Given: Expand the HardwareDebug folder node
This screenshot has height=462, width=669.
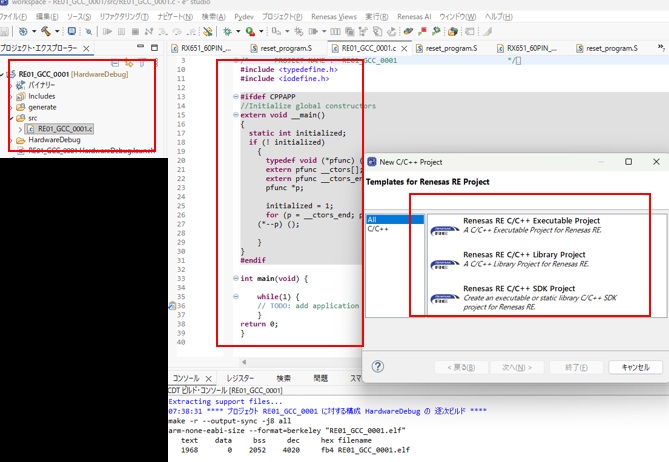Looking at the screenshot, I should [x=10, y=141].
